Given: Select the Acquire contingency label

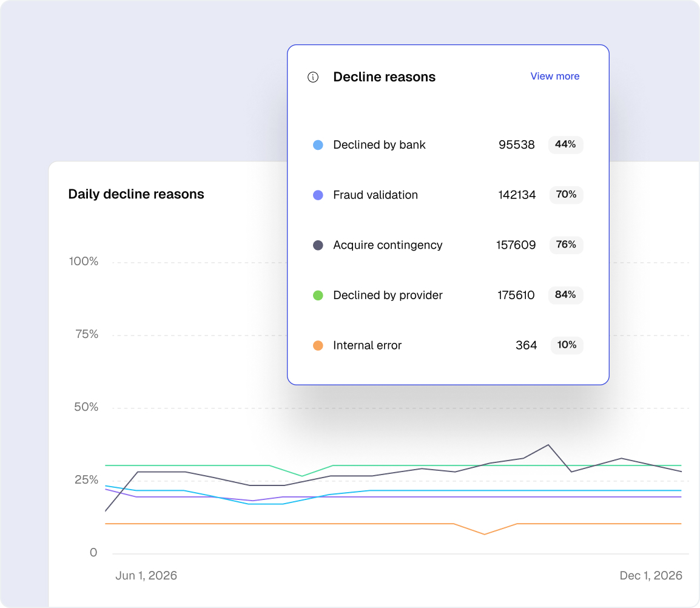Looking at the screenshot, I should tap(388, 245).
